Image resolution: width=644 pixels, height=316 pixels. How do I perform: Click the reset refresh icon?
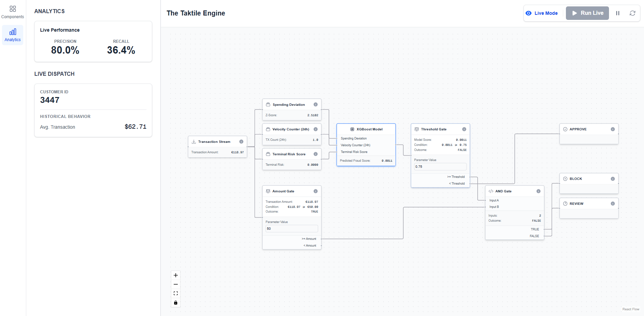pyautogui.click(x=633, y=13)
